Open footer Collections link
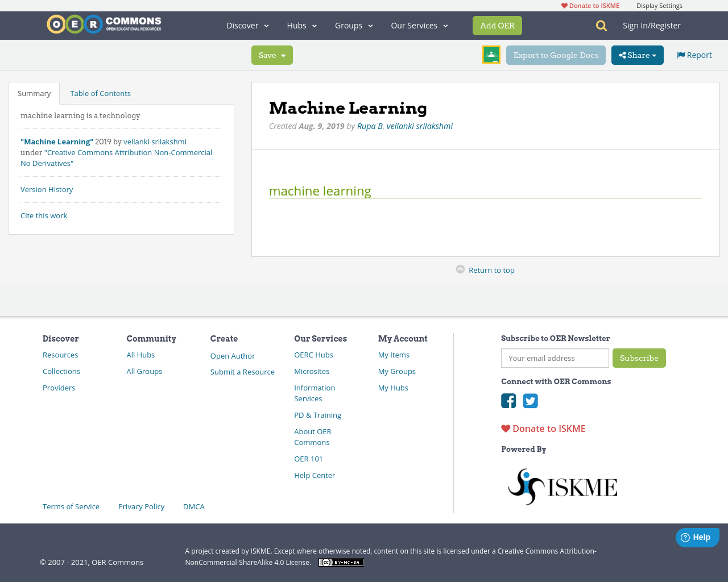Screen dimensions: 728x582 (61, 371)
